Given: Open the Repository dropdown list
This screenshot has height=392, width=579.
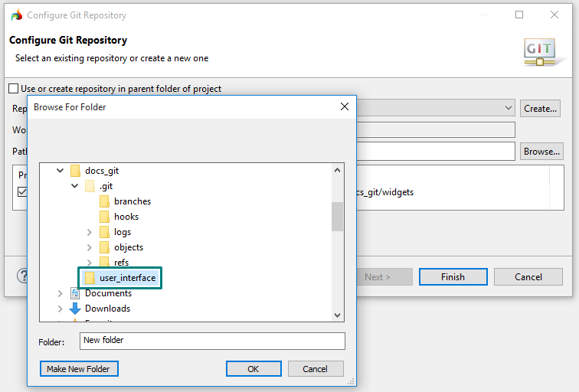Looking at the screenshot, I should pos(509,109).
